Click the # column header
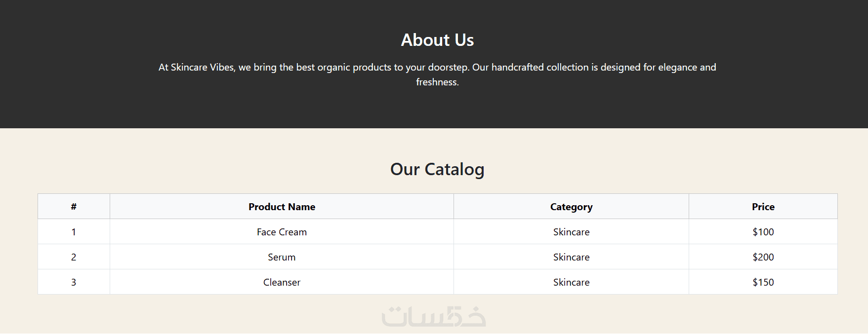868x334 pixels. tap(74, 207)
